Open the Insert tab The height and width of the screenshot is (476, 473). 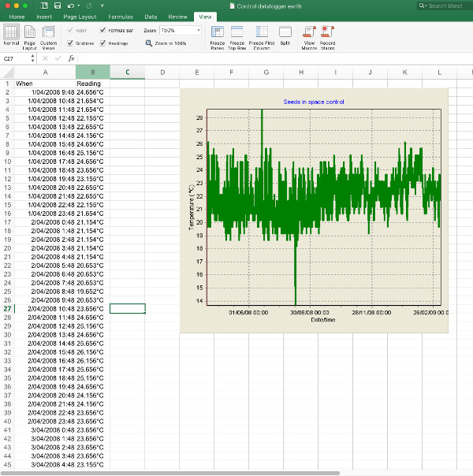click(44, 17)
